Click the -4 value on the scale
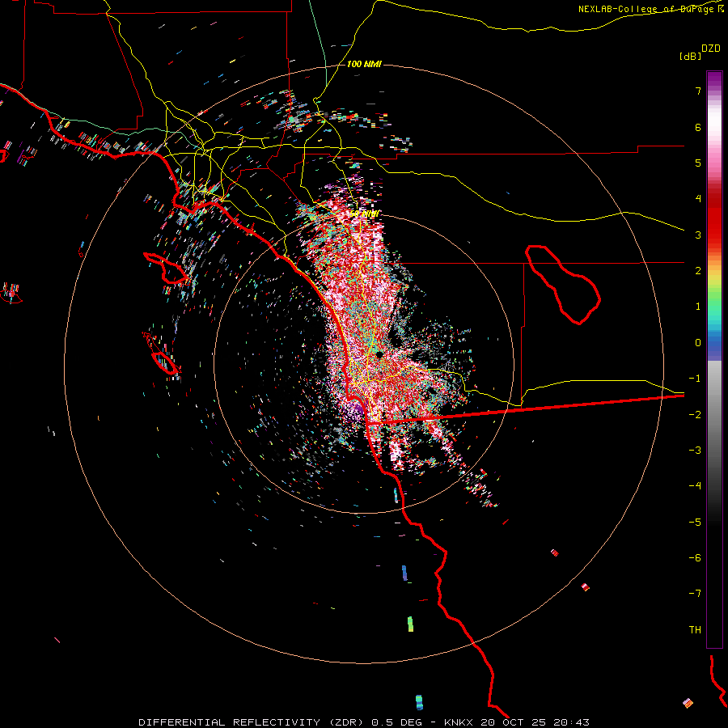 pos(695,486)
